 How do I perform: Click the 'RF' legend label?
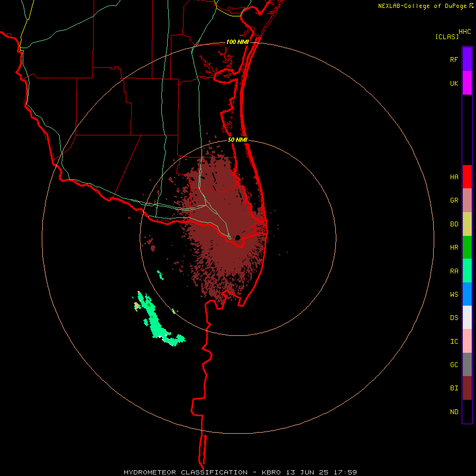(x=454, y=59)
